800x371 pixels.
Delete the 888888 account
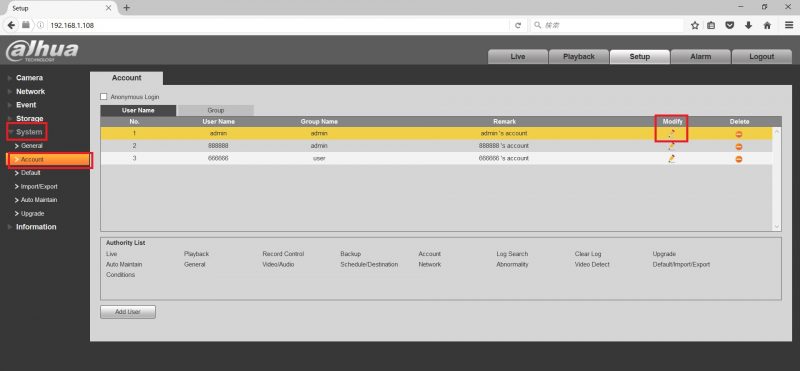(x=738, y=146)
